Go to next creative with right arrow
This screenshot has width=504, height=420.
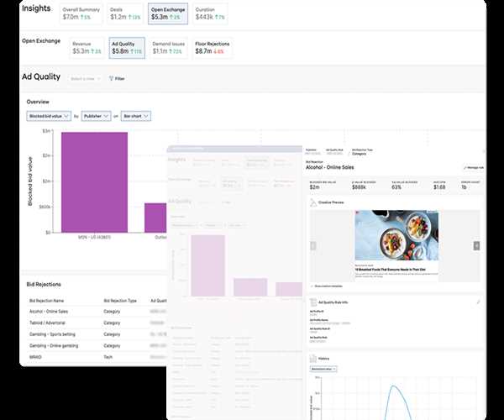click(x=476, y=245)
